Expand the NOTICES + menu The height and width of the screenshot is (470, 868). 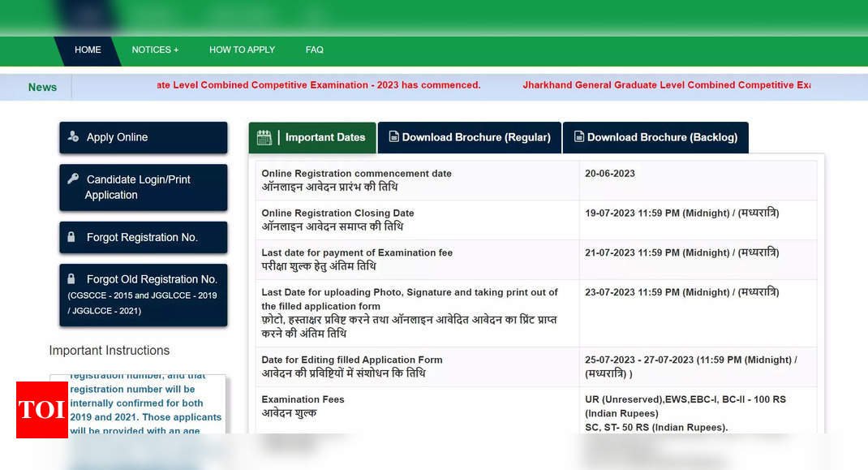(155, 50)
